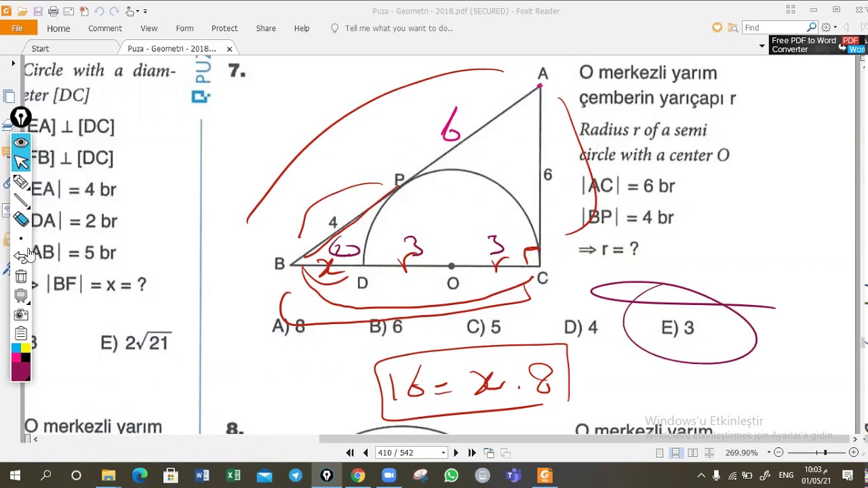The image size is (868, 488).
Task: Open the whiteboard screen tool icon
Action: pyautogui.click(x=21, y=296)
